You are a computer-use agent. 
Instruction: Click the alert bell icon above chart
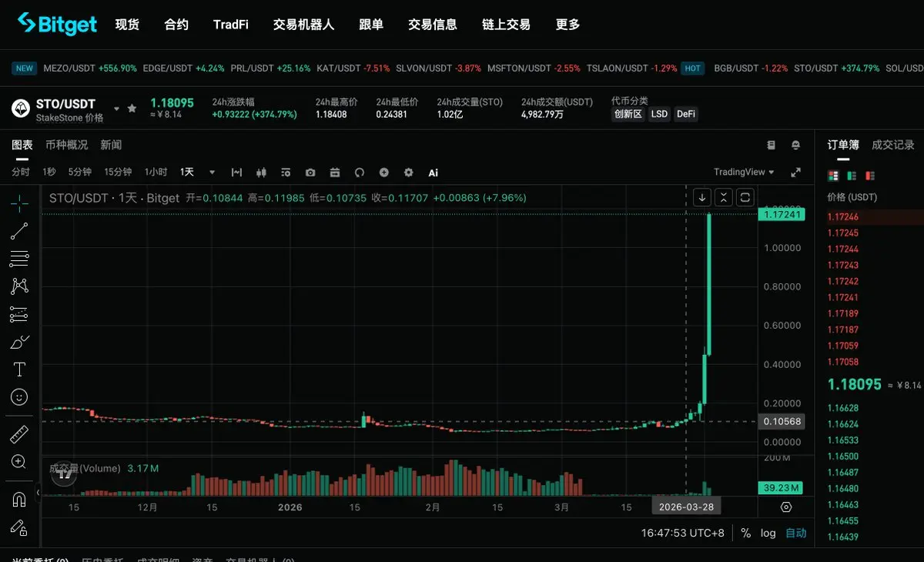pyautogui.click(x=795, y=145)
